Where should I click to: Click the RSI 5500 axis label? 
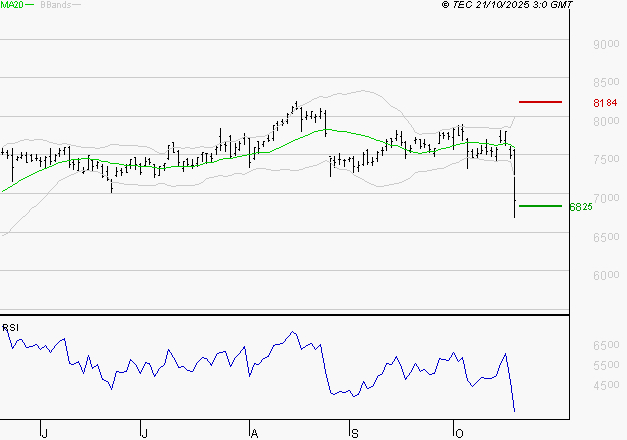[606, 365]
